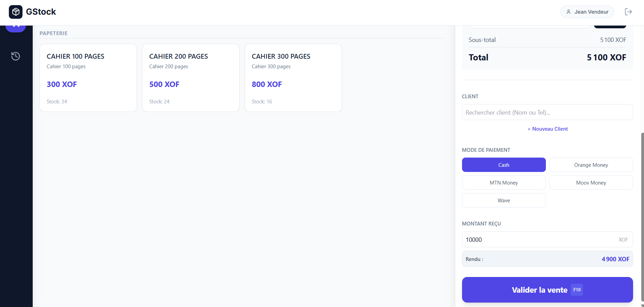The image size is (644, 307).
Task: Click the + Nouveau Client link
Action: tap(548, 129)
